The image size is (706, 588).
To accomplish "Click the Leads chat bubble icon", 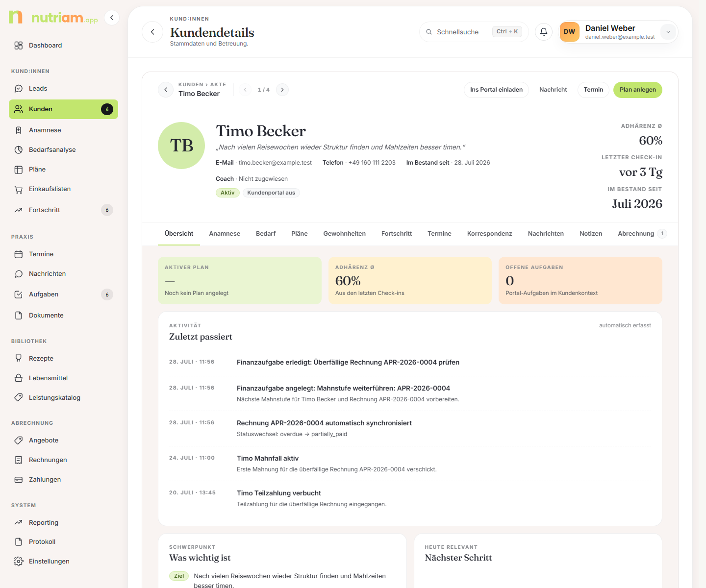I will (19, 89).
